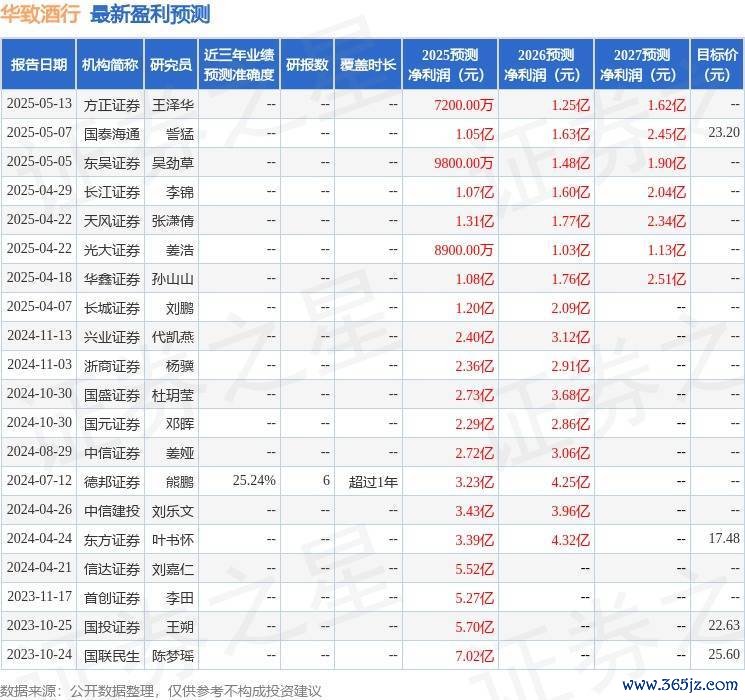Select the 国投证券 institution cell
The height and width of the screenshot is (700, 745).
pyautogui.click(x=112, y=627)
